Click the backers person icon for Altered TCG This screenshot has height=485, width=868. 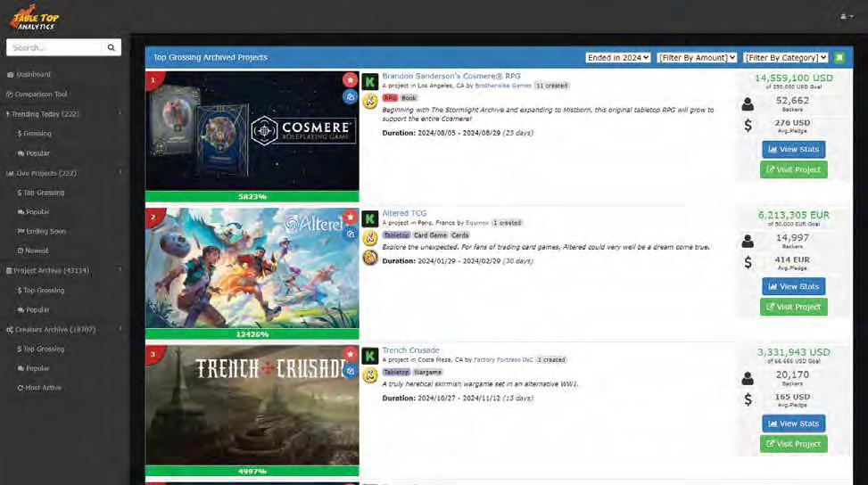(748, 241)
